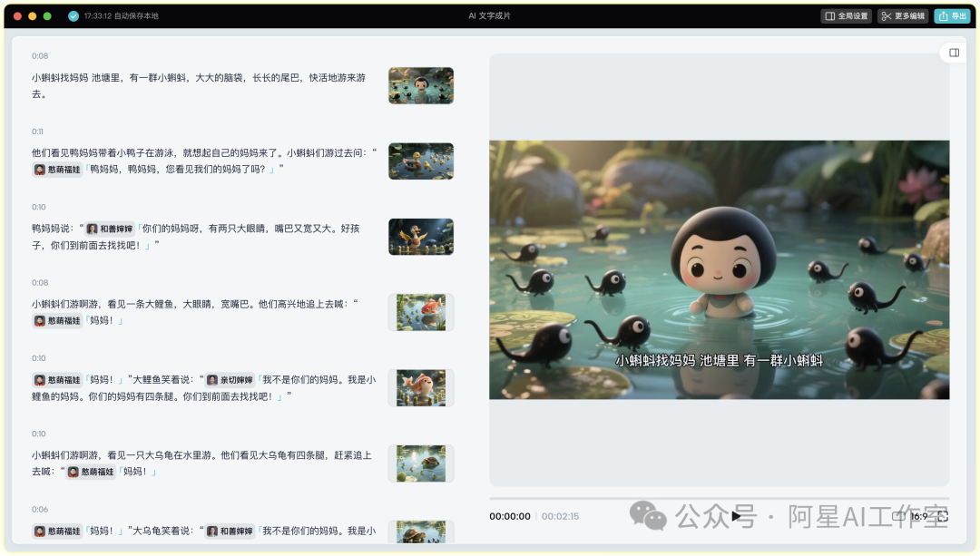Open the 16:9 aspect ratio selector
Image resolution: width=980 pixels, height=556 pixels.
911,516
